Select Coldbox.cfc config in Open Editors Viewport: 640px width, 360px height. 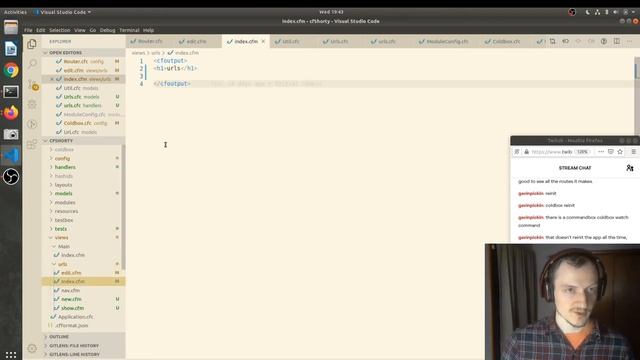point(83,123)
